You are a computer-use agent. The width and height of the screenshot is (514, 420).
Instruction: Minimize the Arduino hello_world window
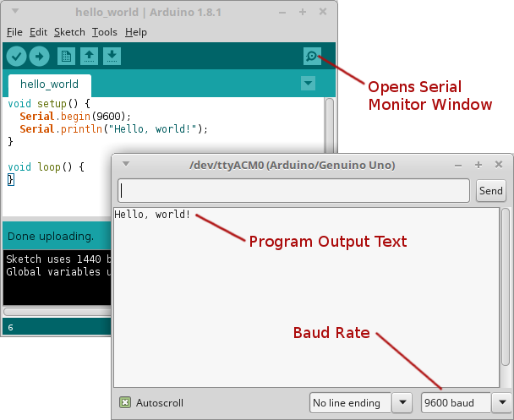point(282,13)
